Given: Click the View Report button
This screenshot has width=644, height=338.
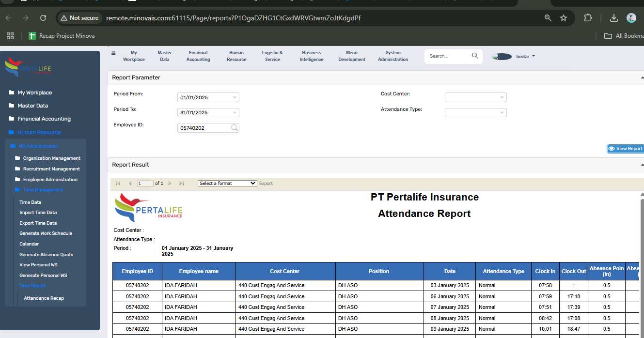Looking at the screenshot, I should (x=626, y=149).
